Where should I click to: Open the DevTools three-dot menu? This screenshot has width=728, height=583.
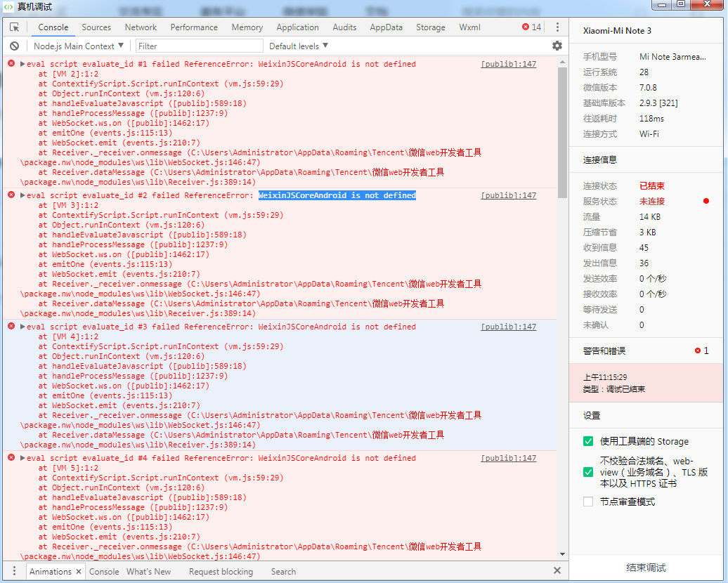(557, 27)
